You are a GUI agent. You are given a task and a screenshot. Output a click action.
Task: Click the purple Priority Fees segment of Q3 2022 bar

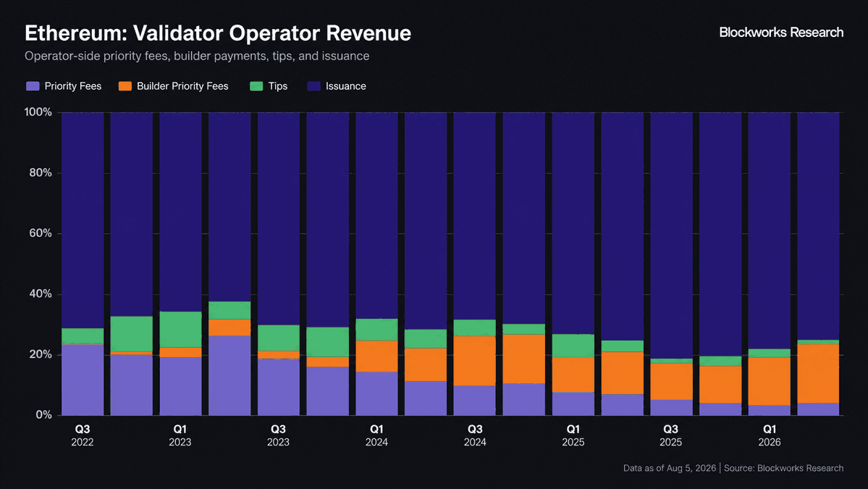tap(83, 380)
